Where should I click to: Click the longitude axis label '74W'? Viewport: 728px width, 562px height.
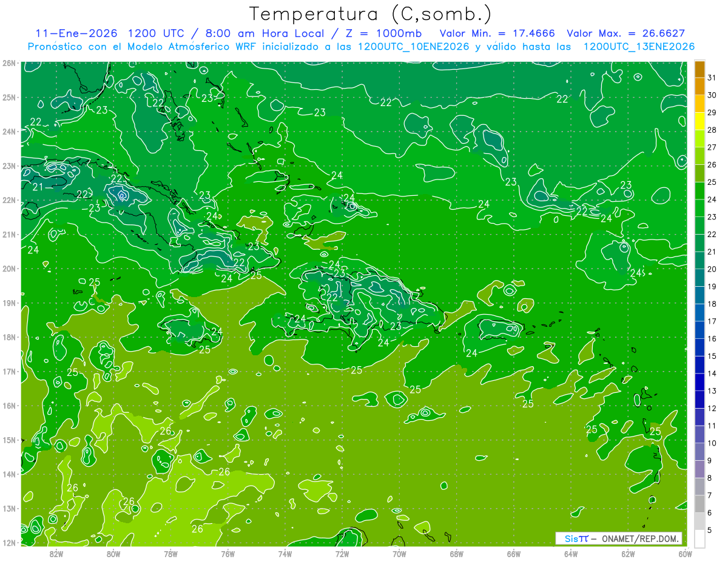click(285, 554)
